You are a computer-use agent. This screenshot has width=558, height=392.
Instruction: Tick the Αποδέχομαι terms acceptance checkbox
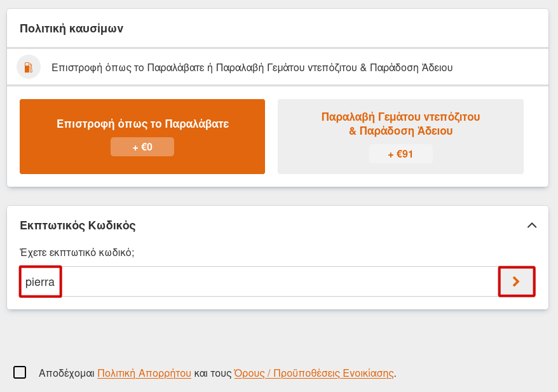pos(20,372)
